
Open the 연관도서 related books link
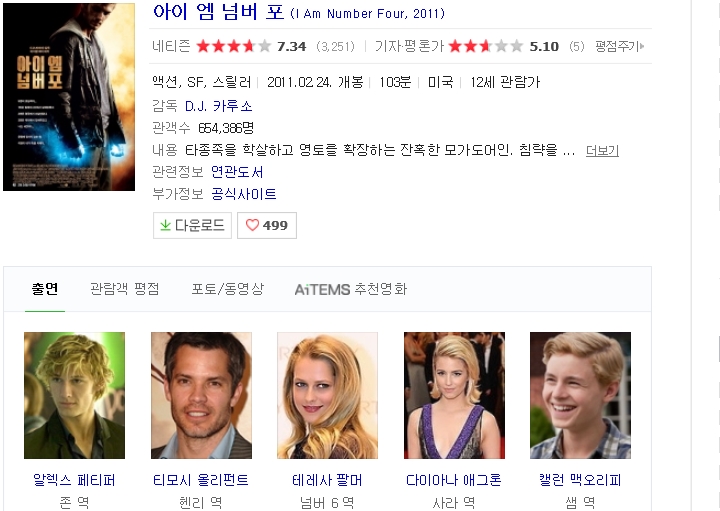(237, 172)
